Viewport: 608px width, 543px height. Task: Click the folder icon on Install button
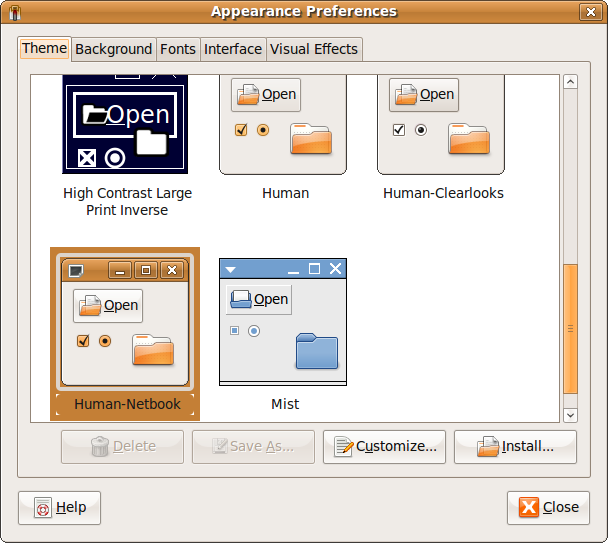487,447
